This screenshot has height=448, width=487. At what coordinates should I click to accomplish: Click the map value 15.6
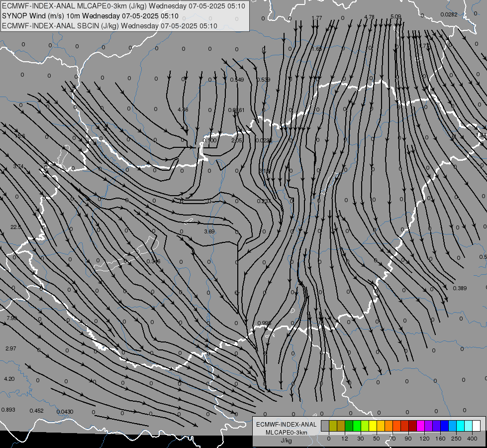(20, 136)
